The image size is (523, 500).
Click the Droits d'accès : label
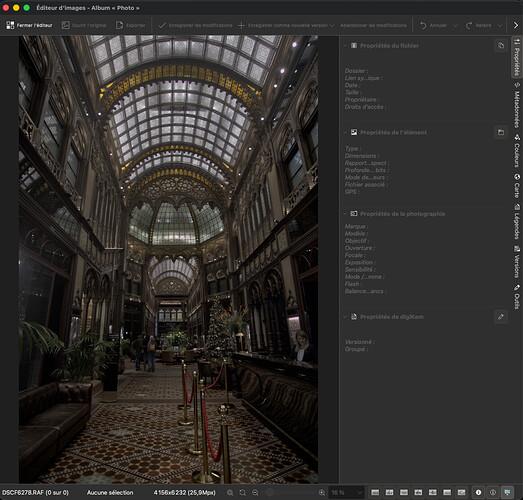pyautogui.click(x=365, y=107)
